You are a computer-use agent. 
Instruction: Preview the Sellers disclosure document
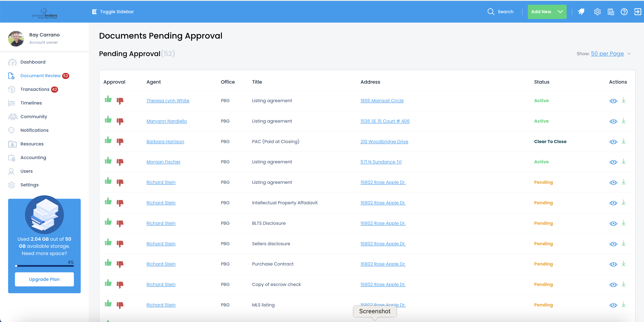pyautogui.click(x=613, y=244)
